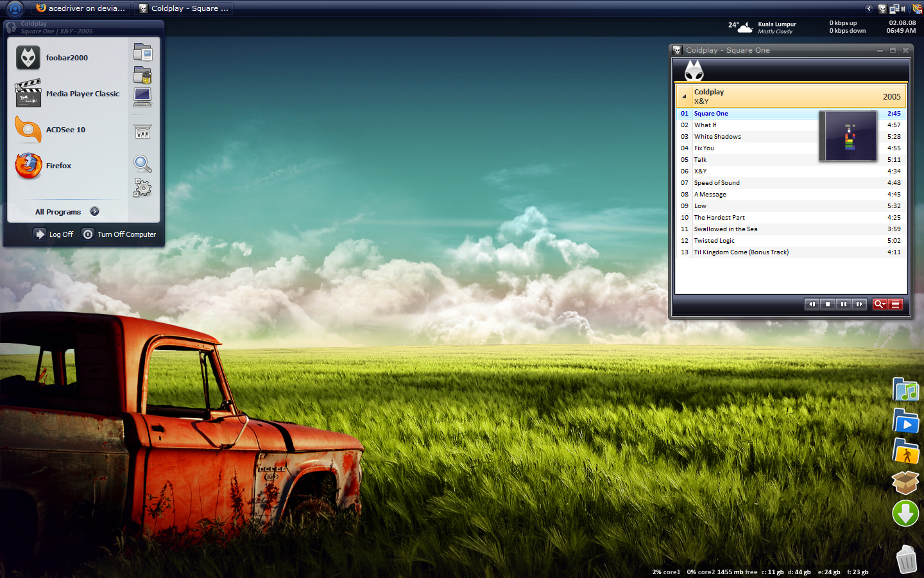This screenshot has height=578, width=924.
Task: Click the red playlist list button
Action: (896, 304)
